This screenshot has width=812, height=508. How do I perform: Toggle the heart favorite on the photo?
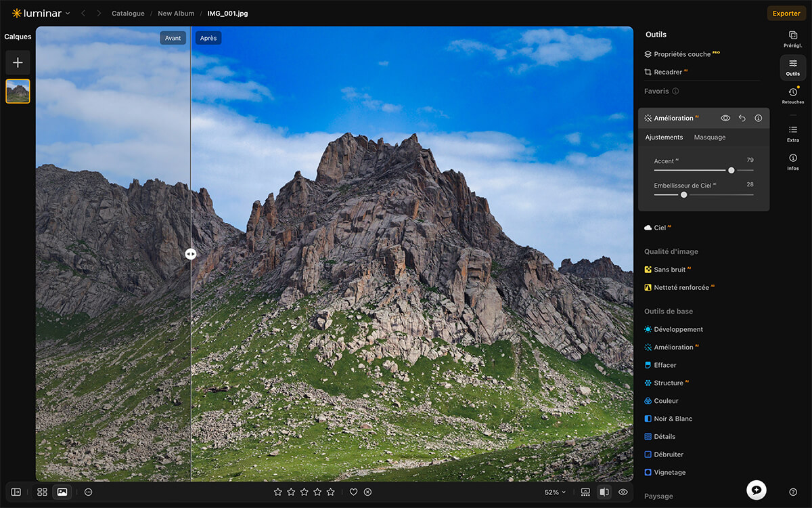pos(353,492)
